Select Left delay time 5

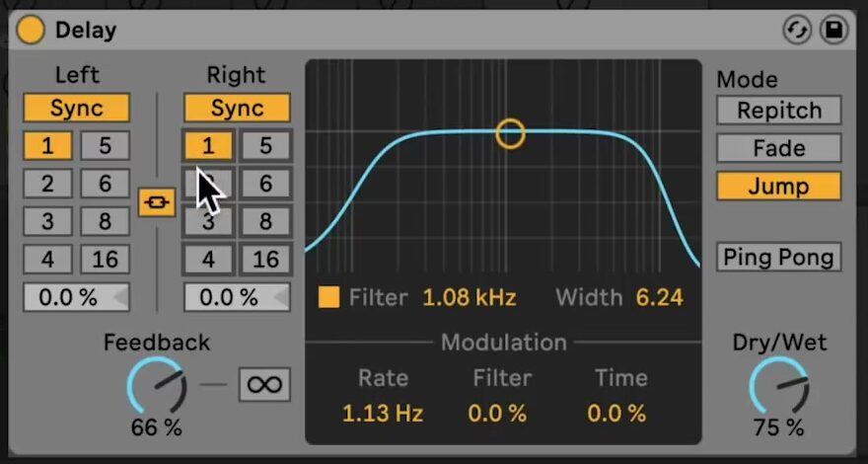(106, 146)
